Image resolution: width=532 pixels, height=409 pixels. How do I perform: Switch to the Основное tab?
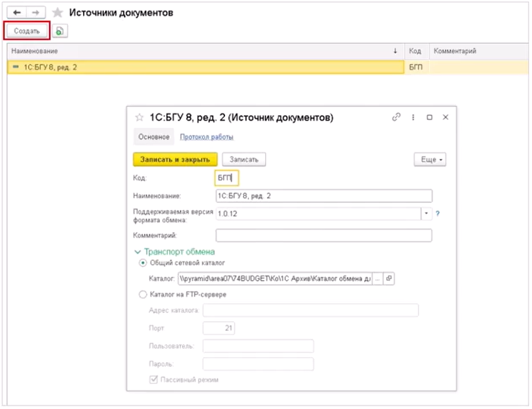point(154,137)
